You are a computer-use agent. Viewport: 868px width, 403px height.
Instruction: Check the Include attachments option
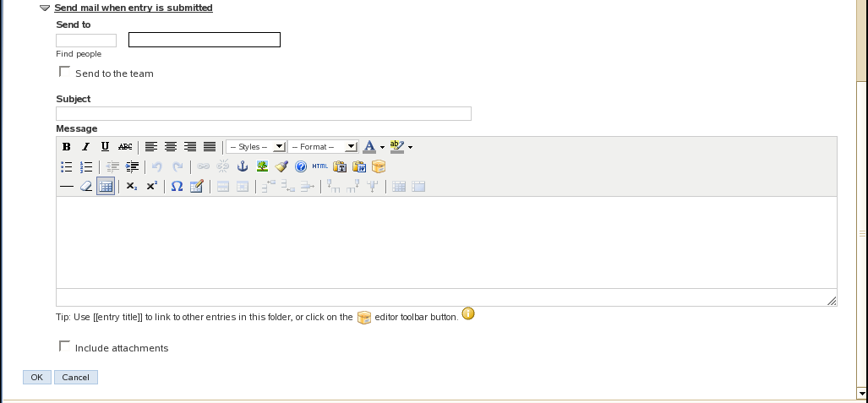(64, 346)
